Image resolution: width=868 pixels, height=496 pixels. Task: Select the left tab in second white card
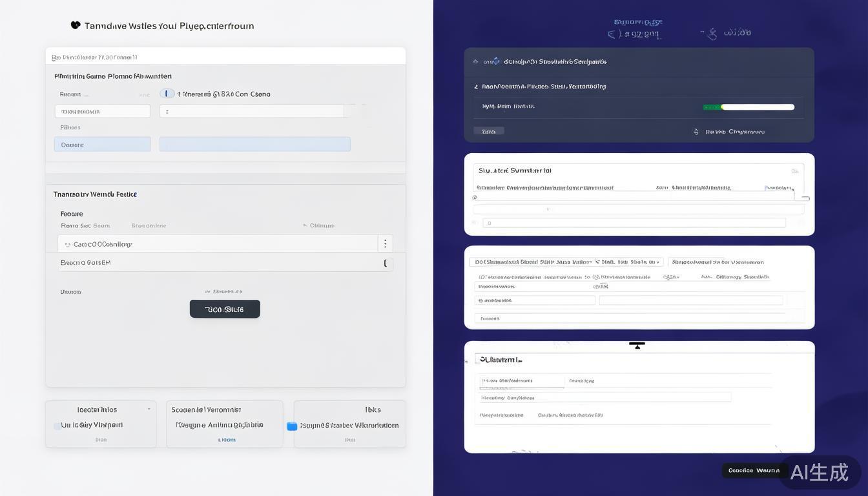click(566, 262)
